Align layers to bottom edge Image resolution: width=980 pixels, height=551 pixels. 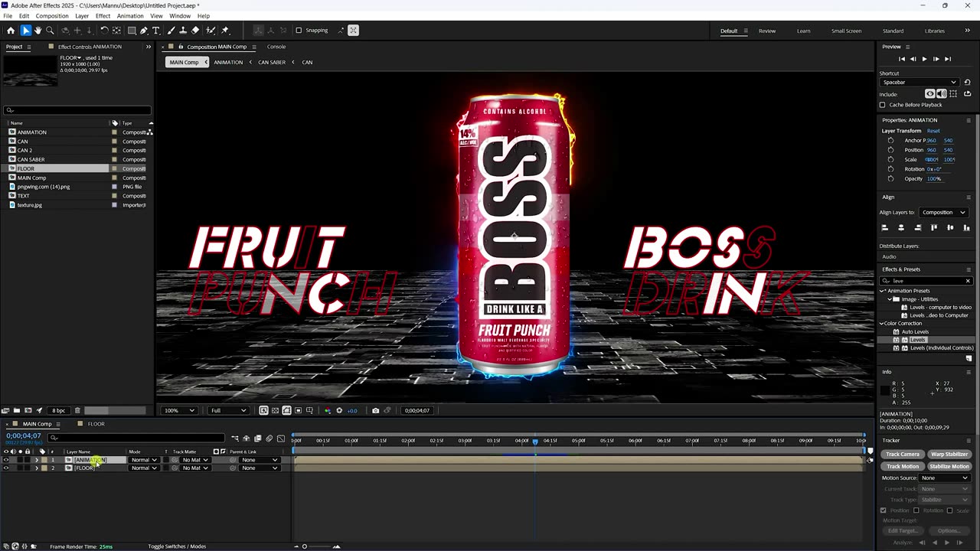966,227
